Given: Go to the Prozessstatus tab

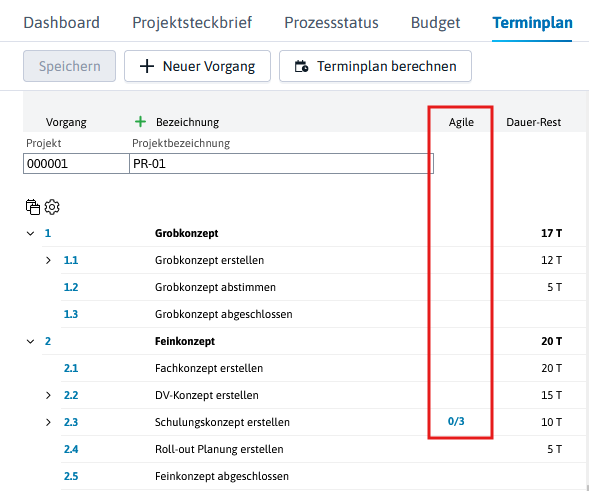Looking at the screenshot, I should (331, 23).
